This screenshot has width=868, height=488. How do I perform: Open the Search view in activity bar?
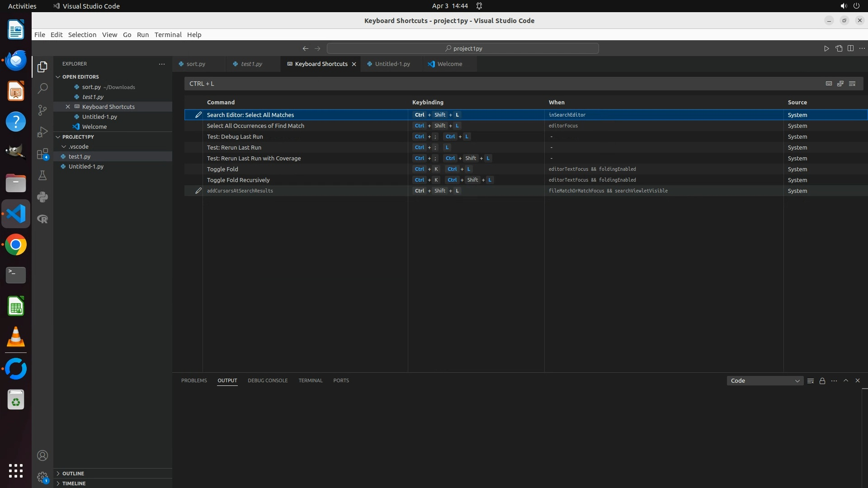42,89
